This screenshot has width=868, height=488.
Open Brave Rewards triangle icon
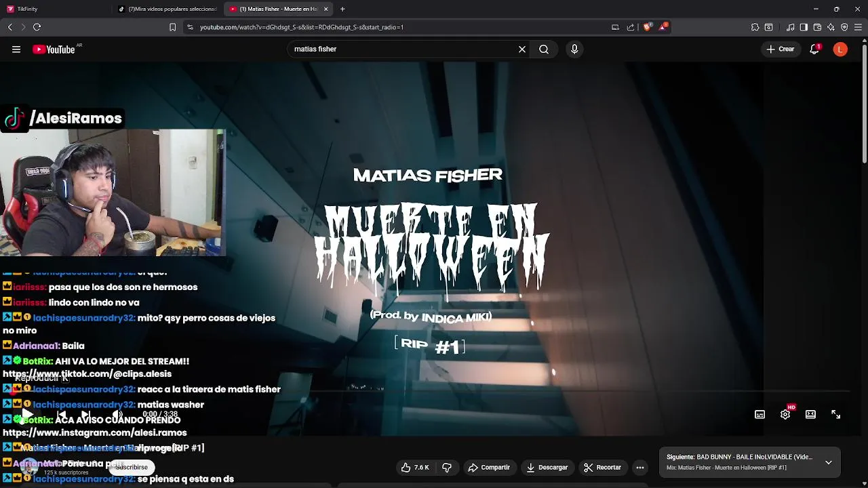click(x=663, y=27)
